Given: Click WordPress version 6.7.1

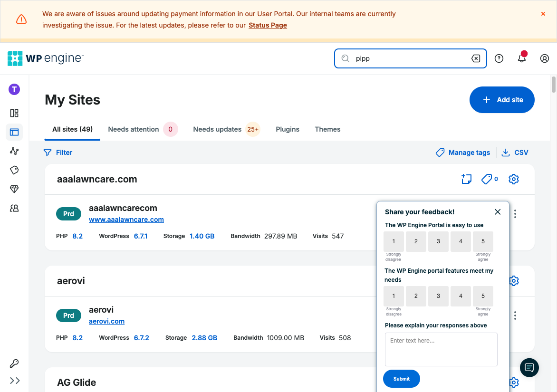Looking at the screenshot, I should tap(141, 236).
